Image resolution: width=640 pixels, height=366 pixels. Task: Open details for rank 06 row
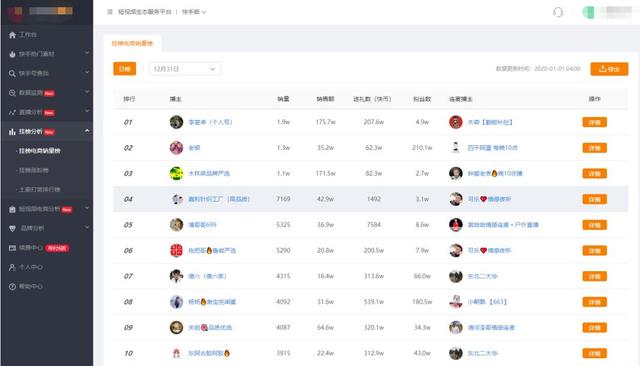point(594,251)
